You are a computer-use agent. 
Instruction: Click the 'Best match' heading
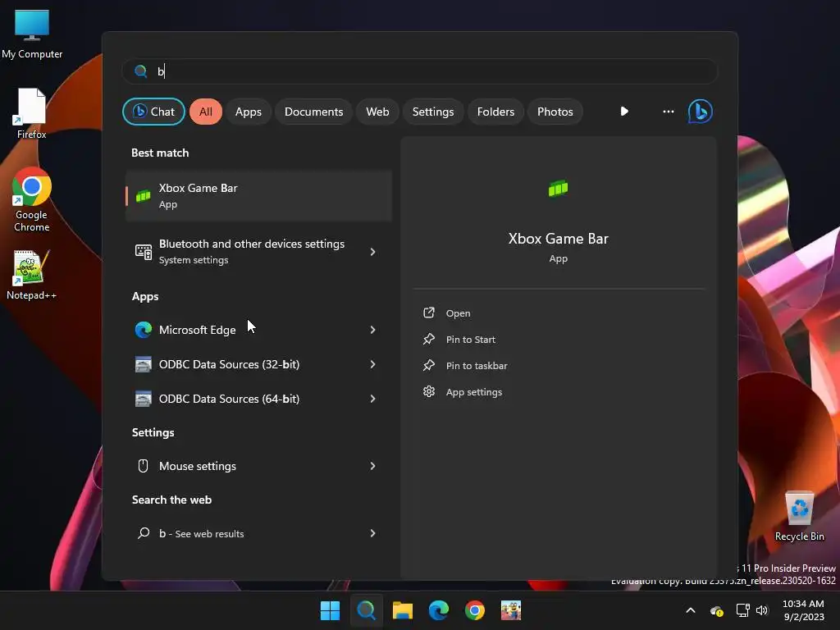click(x=160, y=153)
